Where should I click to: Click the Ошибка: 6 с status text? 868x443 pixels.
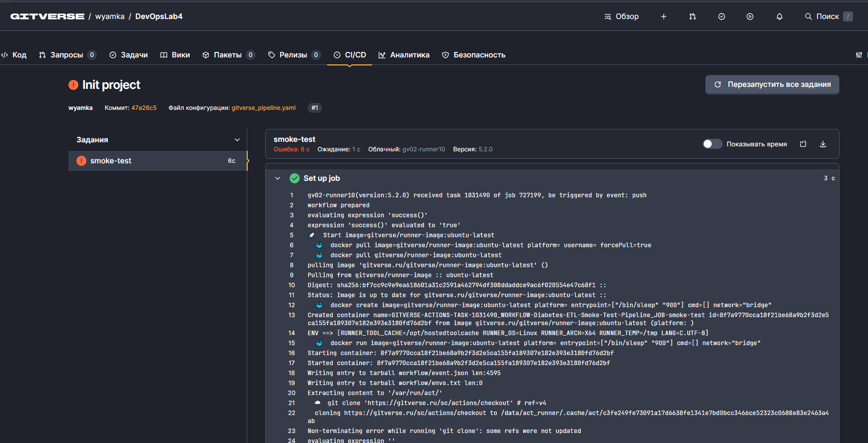point(292,149)
